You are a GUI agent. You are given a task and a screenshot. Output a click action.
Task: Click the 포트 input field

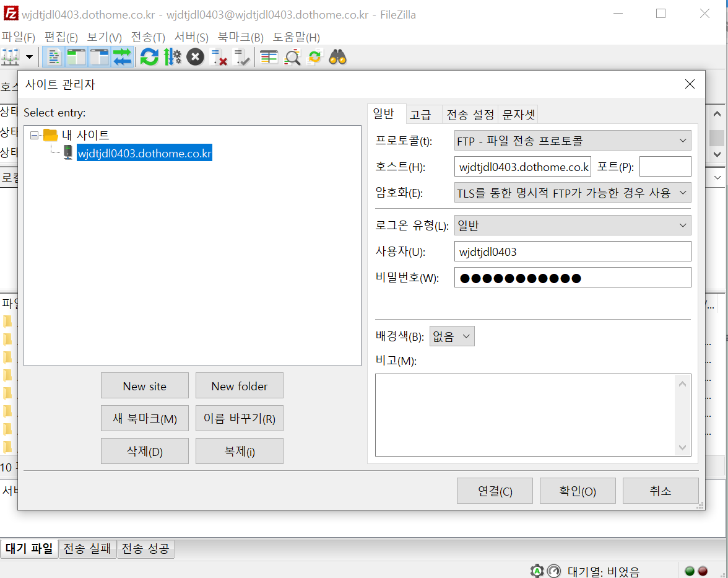point(665,167)
